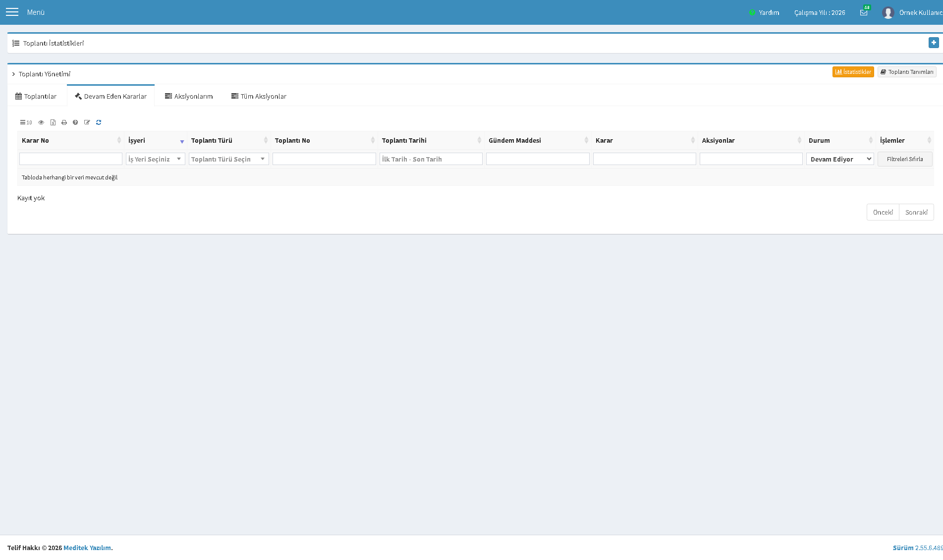Open the Devam Ediyor status dropdown
The width and height of the screenshot is (943, 560).
840,159
